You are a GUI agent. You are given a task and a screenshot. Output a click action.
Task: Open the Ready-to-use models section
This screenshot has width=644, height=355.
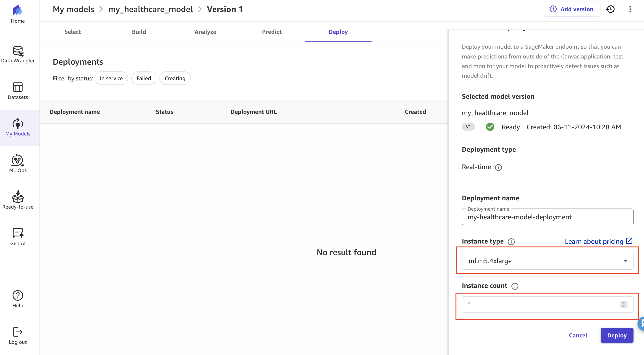pos(18,200)
